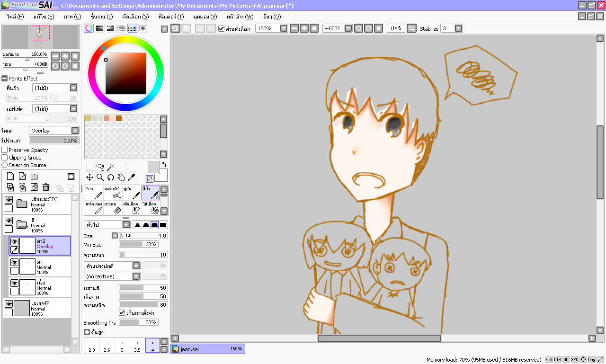Toggle the ส่วนที่เลือก checkbox in toolbar
The image size is (606, 364).
pyautogui.click(x=222, y=28)
